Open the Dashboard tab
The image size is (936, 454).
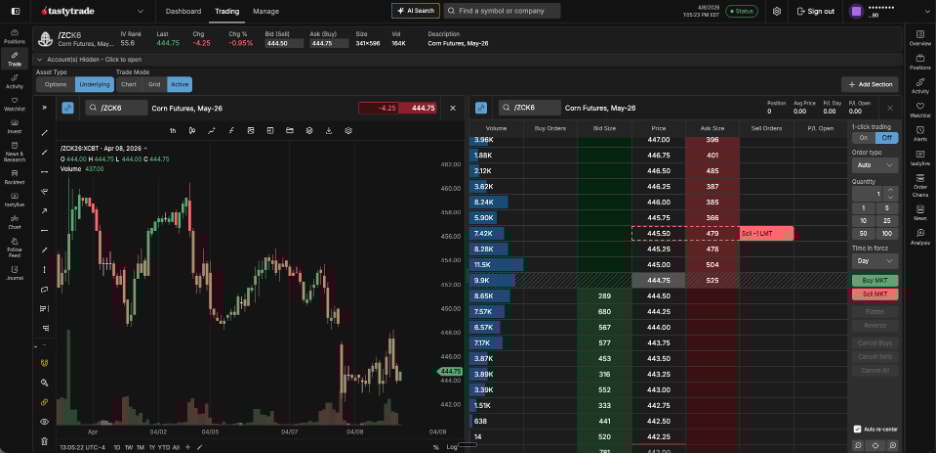(183, 11)
